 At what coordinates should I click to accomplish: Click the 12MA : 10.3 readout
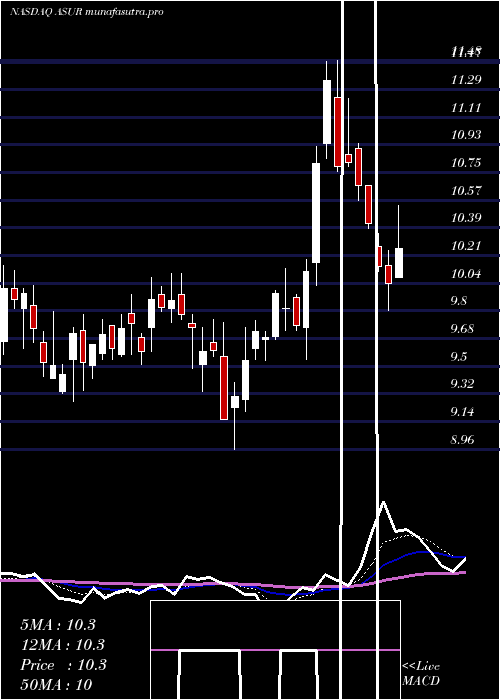click(62, 645)
